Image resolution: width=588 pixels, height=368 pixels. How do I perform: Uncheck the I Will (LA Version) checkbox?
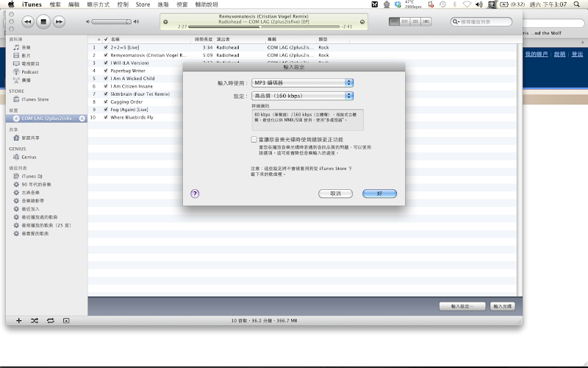click(106, 63)
